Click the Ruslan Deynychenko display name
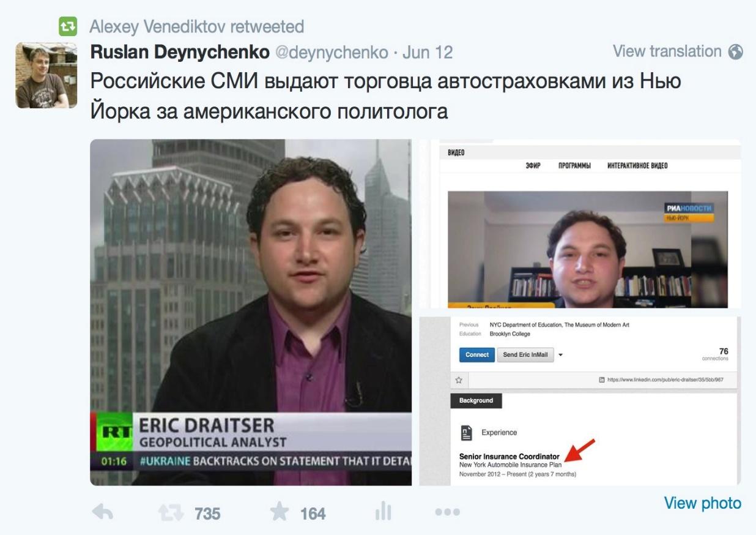Screen dimensions: 756x535 point(180,53)
